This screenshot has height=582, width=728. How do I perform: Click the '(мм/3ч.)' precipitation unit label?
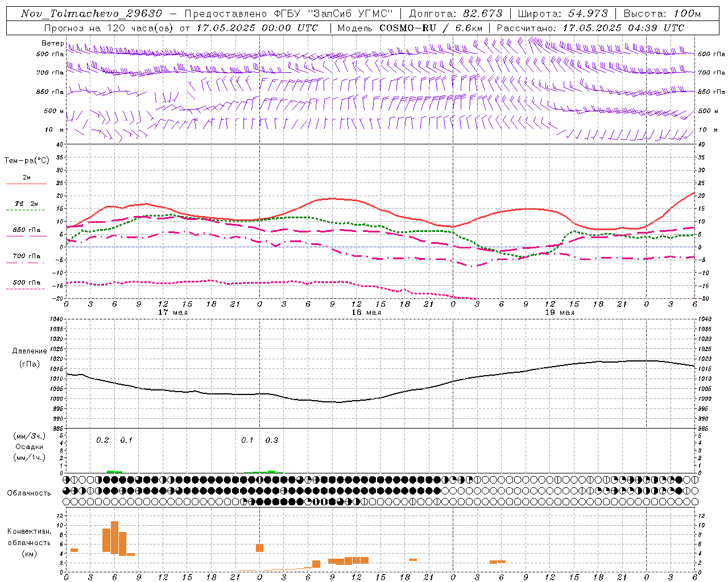[30, 436]
